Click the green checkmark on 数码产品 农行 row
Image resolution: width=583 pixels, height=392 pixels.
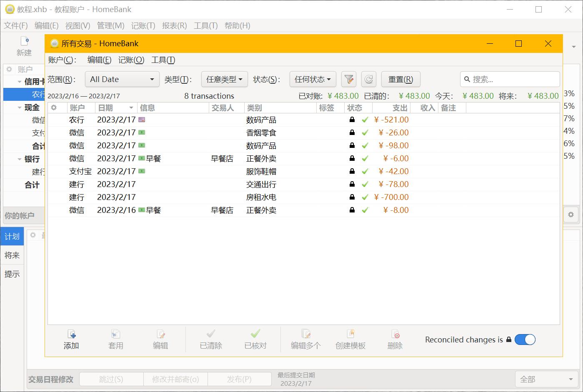[x=365, y=120]
